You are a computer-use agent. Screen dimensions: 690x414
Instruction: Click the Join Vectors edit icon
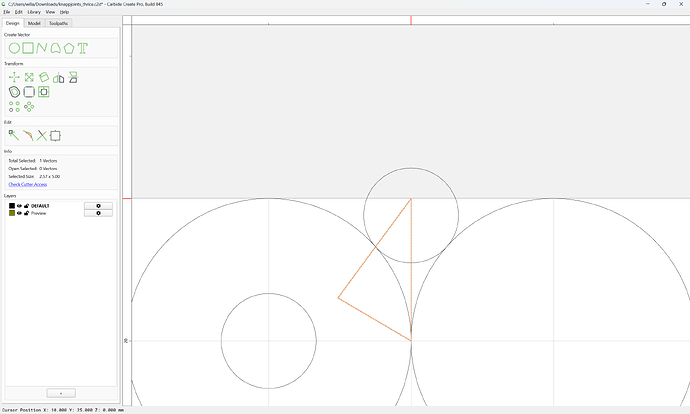[x=28, y=136]
